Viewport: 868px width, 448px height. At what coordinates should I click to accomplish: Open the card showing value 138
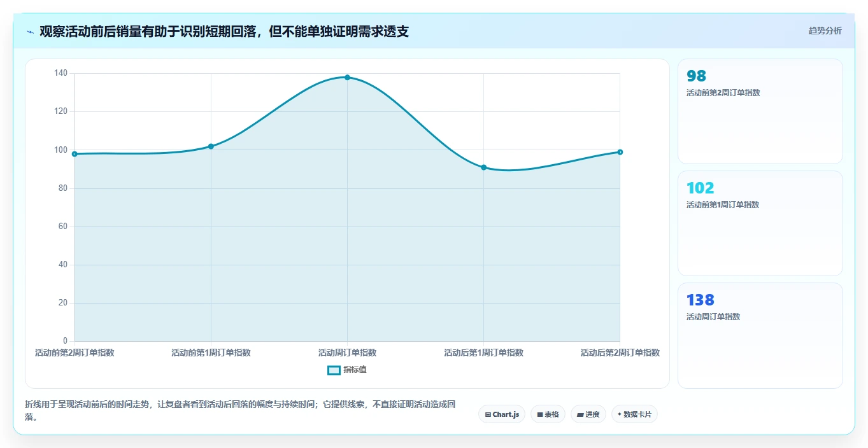click(760, 335)
